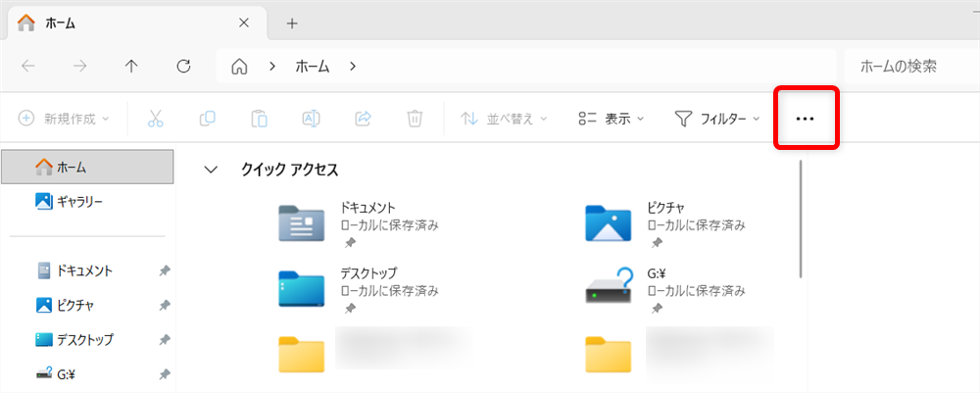Click the Copy icon in toolbar
The image size is (980, 393).
(208, 118)
